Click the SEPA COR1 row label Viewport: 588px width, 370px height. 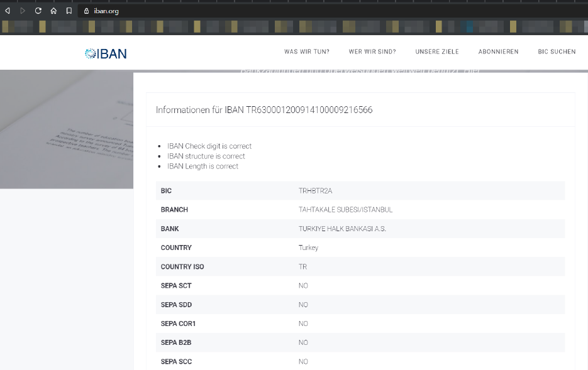tap(178, 324)
